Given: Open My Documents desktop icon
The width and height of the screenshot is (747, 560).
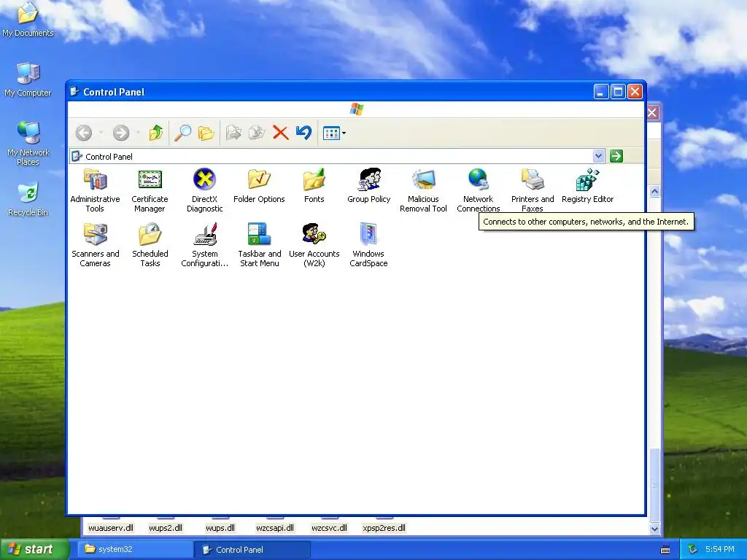Looking at the screenshot, I should click(x=28, y=20).
